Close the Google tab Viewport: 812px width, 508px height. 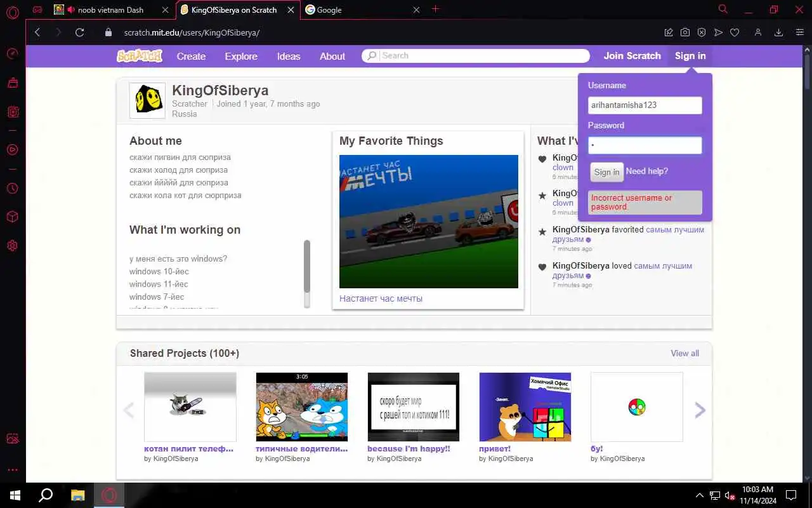[x=416, y=10]
